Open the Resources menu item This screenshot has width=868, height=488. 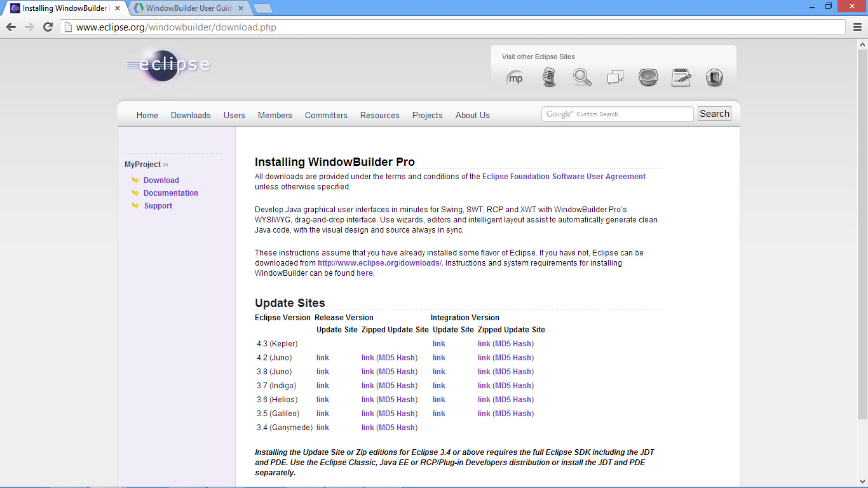click(380, 115)
